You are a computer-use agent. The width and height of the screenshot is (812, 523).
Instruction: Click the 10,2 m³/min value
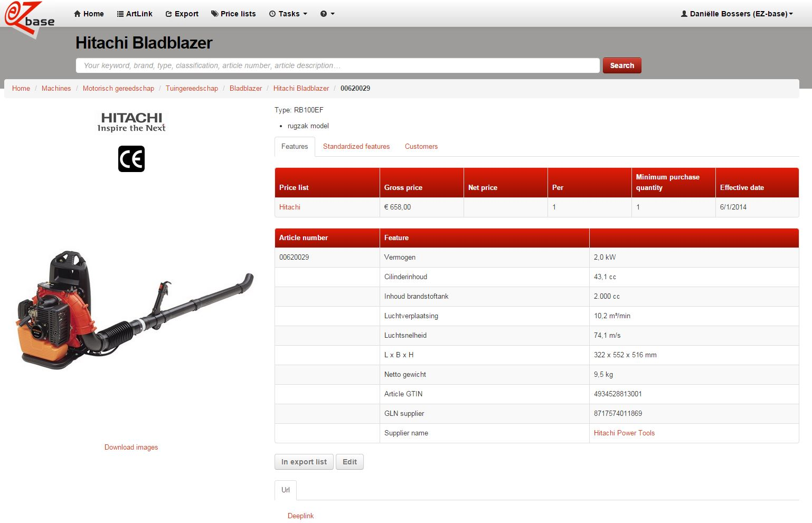tap(612, 316)
